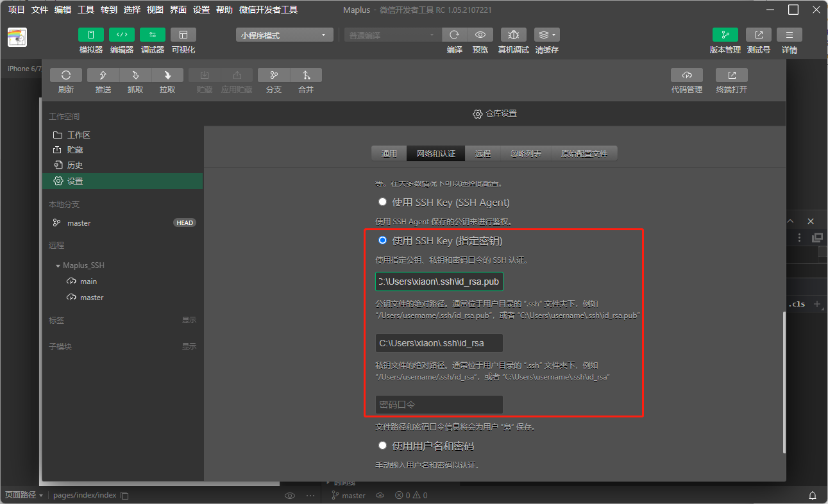Select 使用 SSH Key (SSH Agent) radio
Image resolution: width=828 pixels, height=504 pixels.
click(x=383, y=201)
